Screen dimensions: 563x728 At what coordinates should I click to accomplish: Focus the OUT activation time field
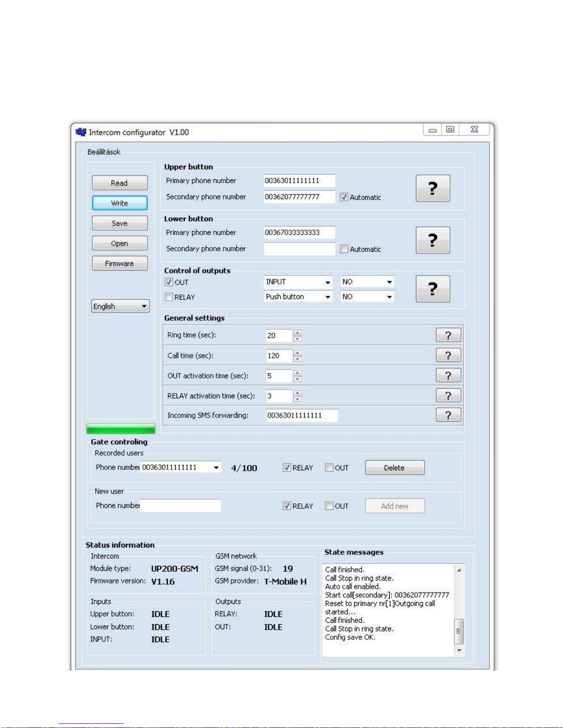tap(279, 376)
